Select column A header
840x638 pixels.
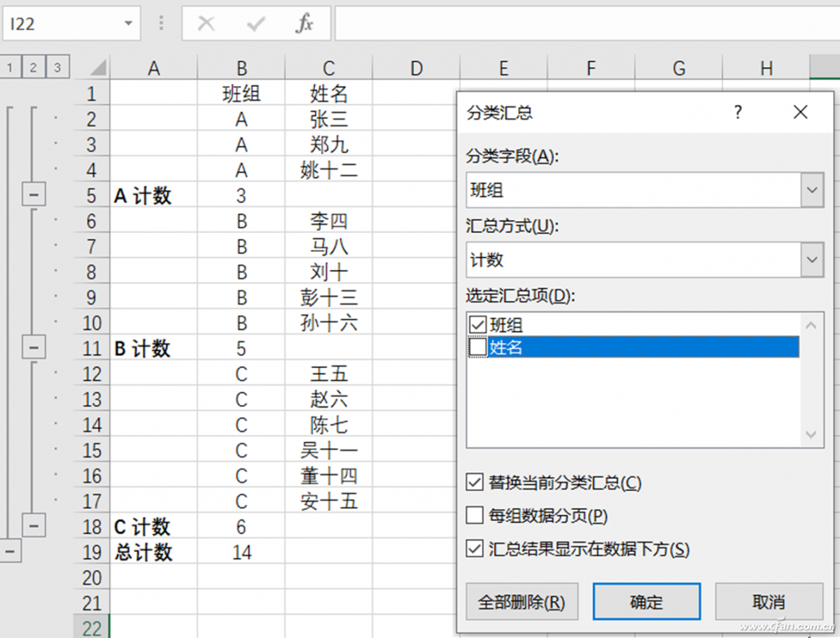coord(154,68)
